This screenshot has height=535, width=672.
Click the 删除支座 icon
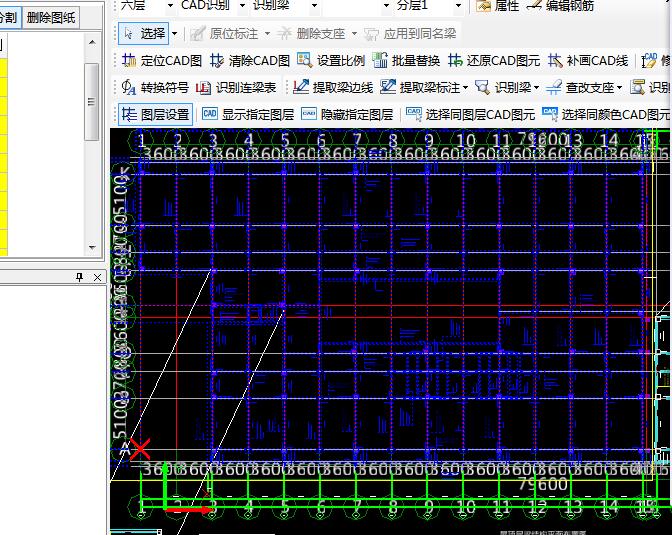285,33
